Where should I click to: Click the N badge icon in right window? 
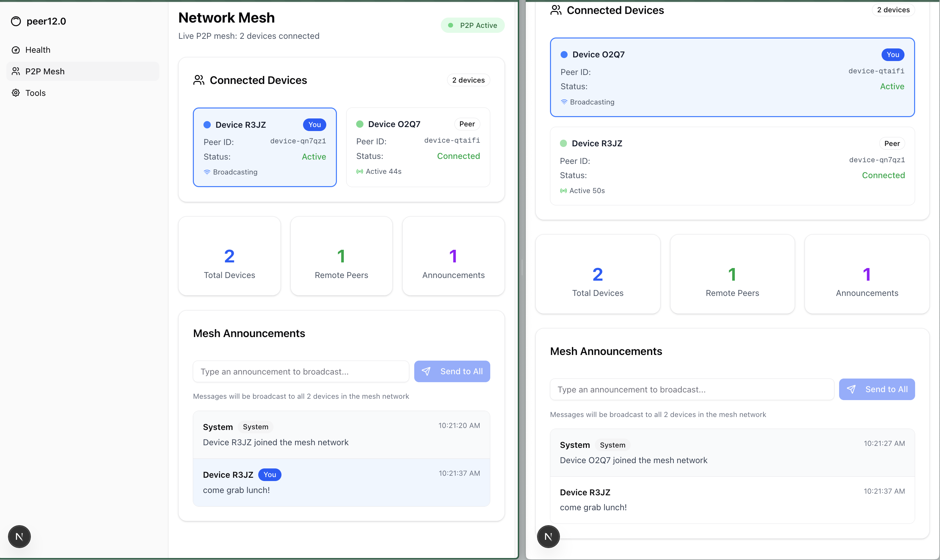548,536
